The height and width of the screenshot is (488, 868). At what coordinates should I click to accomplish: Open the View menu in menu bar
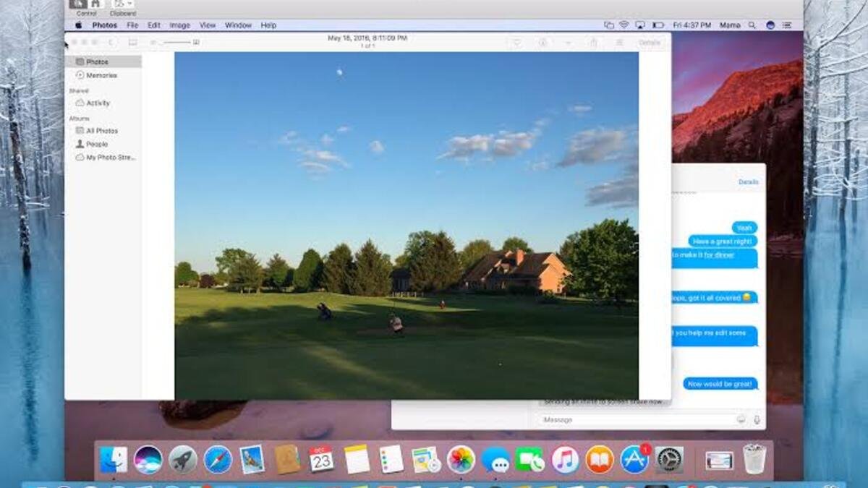[x=208, y=25]
